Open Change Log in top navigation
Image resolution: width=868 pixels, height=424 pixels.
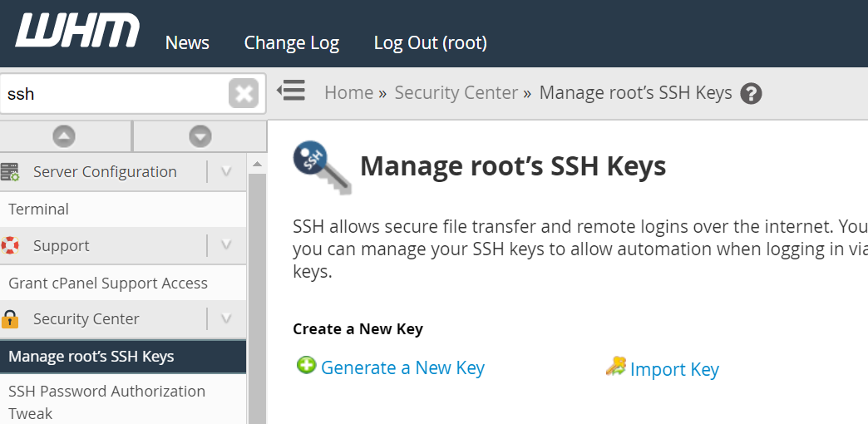point(292,43)
